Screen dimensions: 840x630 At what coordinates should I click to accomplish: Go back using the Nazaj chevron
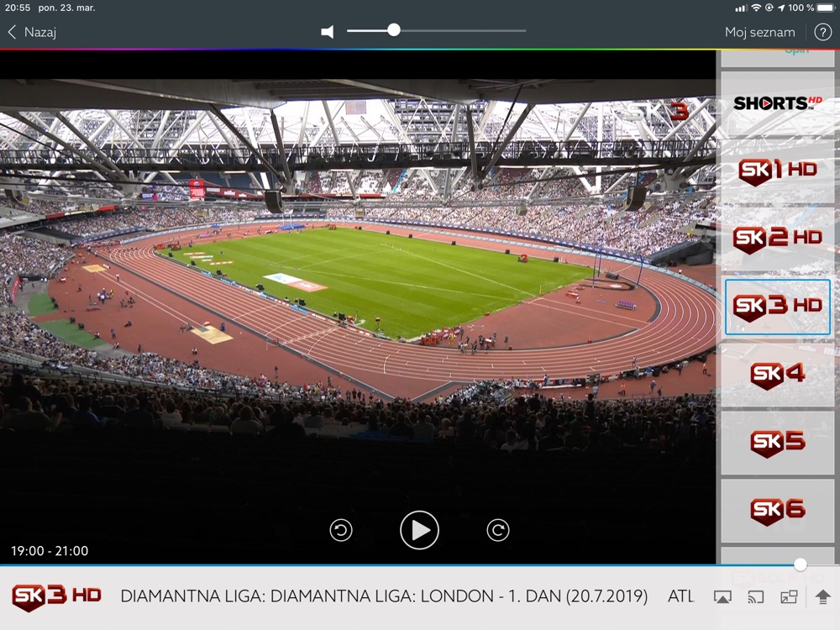(x=32, y=32)
